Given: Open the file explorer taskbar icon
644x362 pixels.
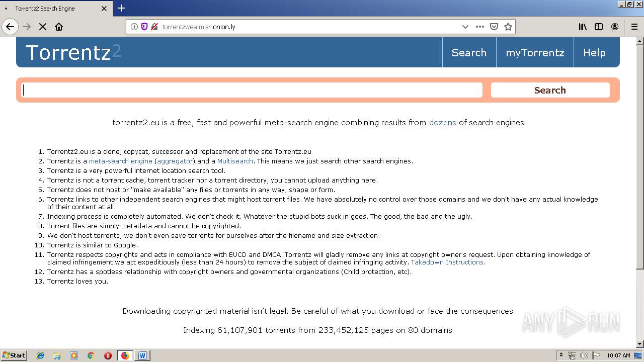Looking at the screenshot, I should [x=57, y=355].
